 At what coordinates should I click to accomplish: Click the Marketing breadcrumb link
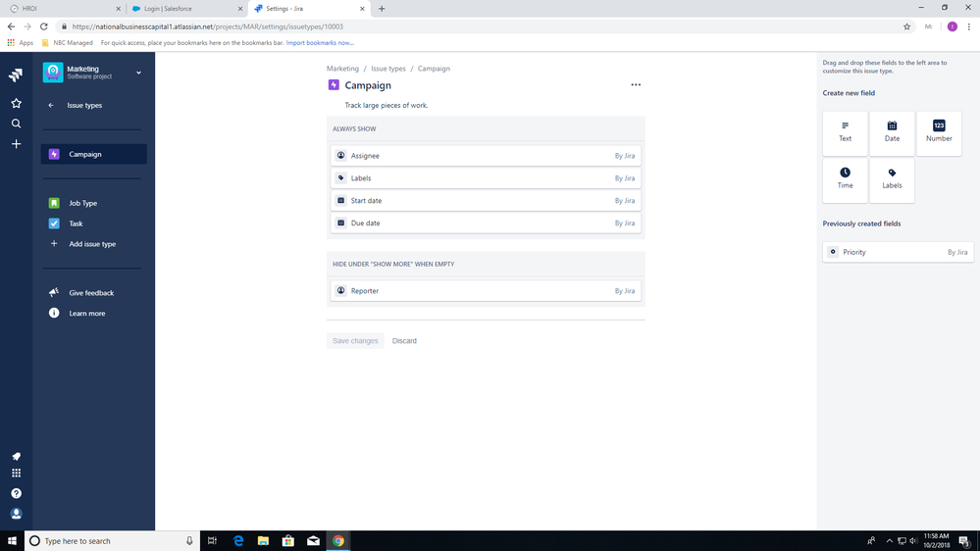pos(342,69)
